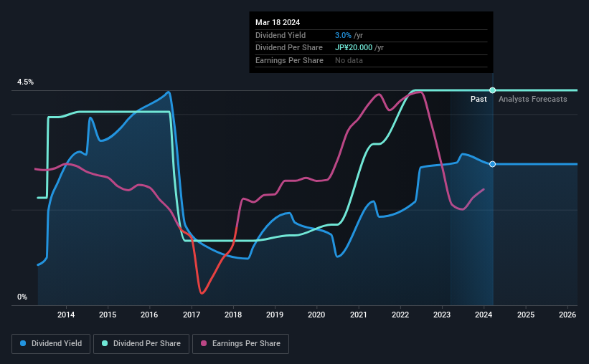589x364 pixels.
Task: Click the 2019 x-axis label
Action: tap(275, 315)
